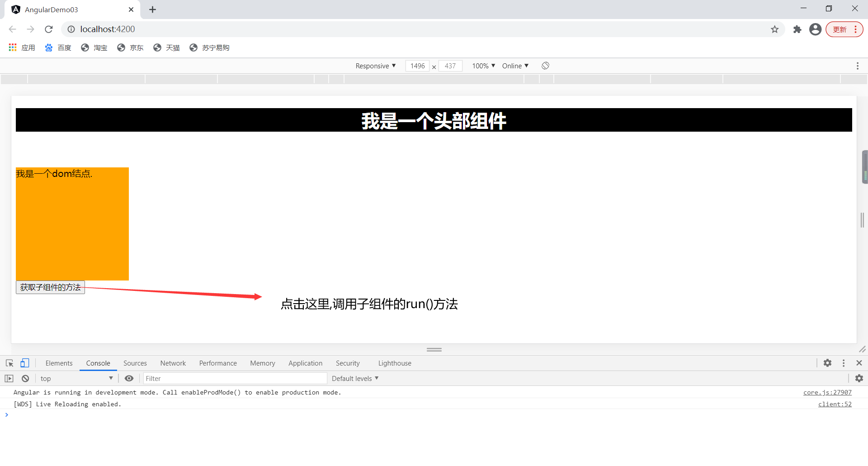Switch to the Lighthouse tab
Viewport: 868px width, 466px height.
395,363
